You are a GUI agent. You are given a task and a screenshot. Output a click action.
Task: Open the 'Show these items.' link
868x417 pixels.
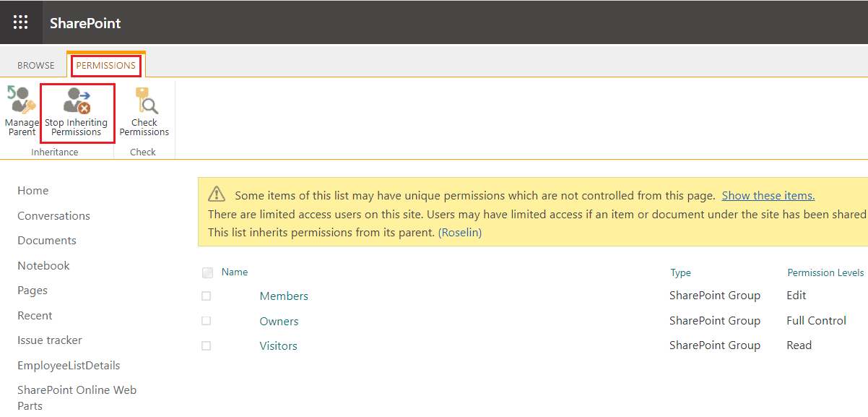768,196
